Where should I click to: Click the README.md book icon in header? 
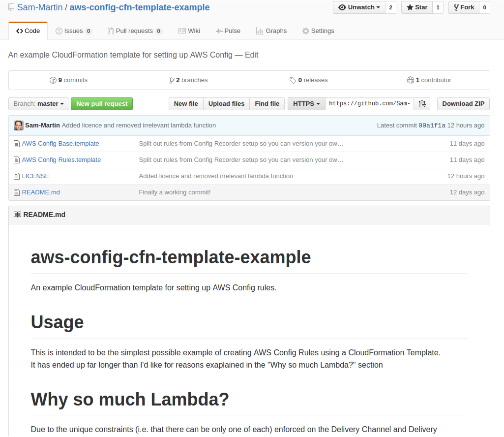click(17, 215)
